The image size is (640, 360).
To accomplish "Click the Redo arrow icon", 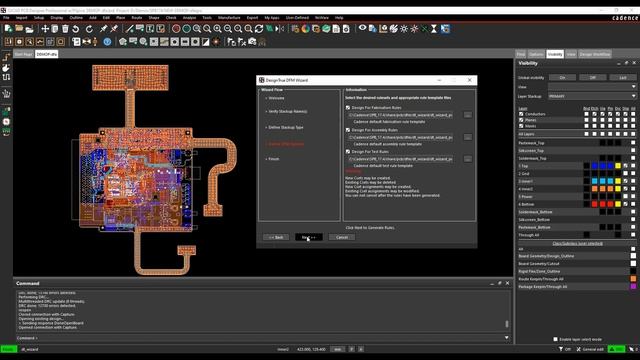I will (89, 29).
